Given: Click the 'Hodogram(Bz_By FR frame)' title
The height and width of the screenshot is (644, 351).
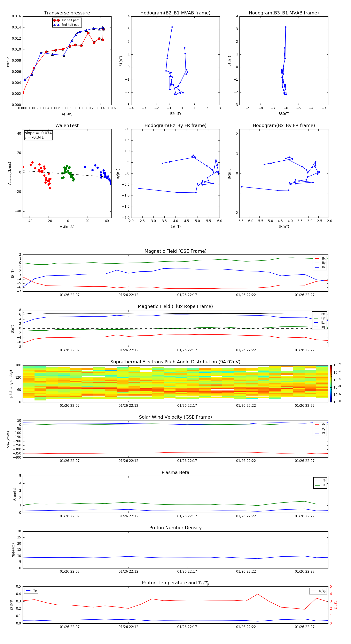Looking at the screenshot, I should (175, 125).
